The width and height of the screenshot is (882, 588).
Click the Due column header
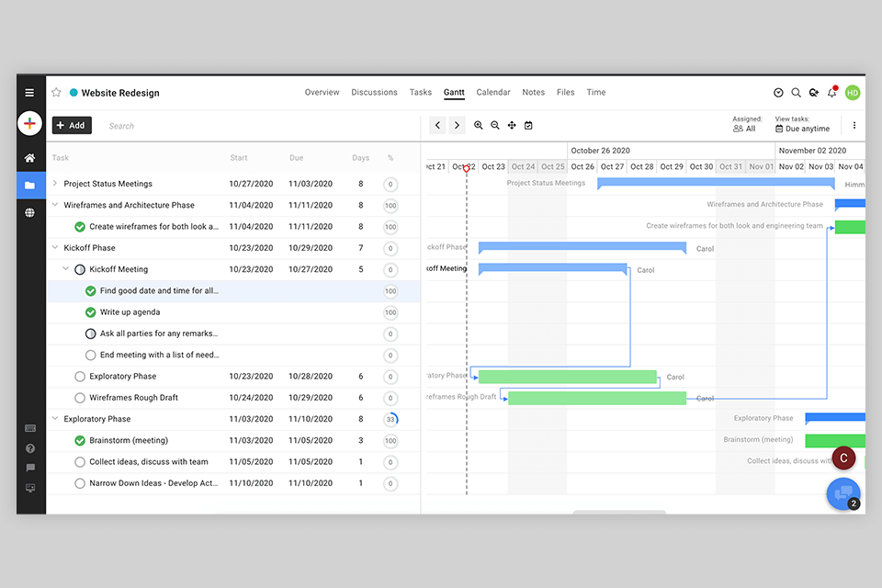[x=297, y=158]
